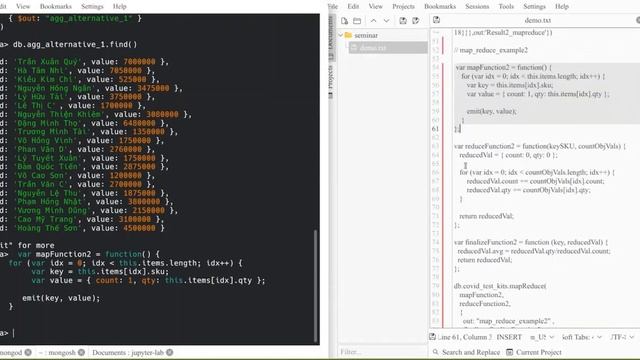Open terminal window's Settings menu
The image size is (640, 360).
pos(92,6)
